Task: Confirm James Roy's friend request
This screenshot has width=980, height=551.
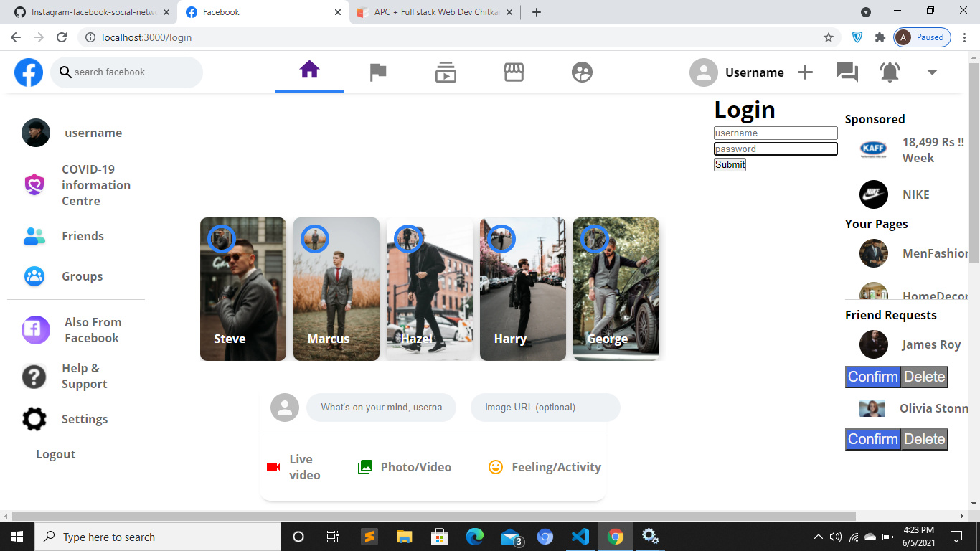Action: 872,377
